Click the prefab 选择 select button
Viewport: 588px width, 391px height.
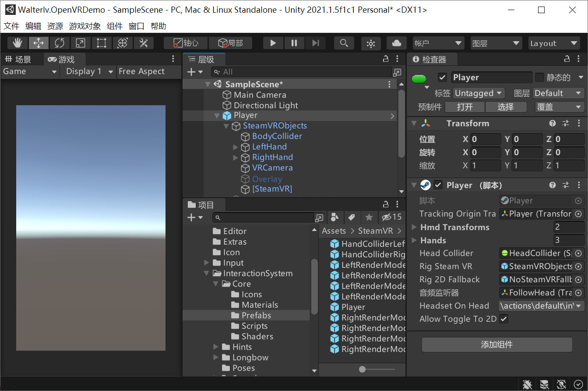[506, 107]
